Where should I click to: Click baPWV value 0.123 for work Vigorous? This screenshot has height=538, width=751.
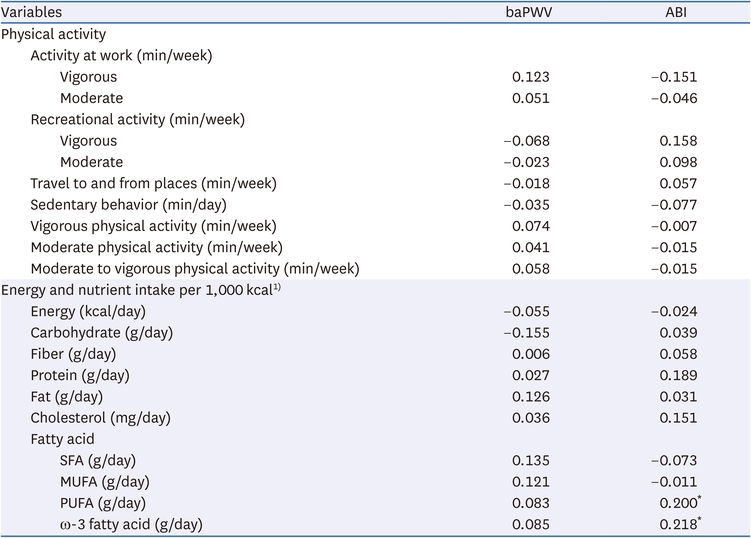(x=531, y=77)
